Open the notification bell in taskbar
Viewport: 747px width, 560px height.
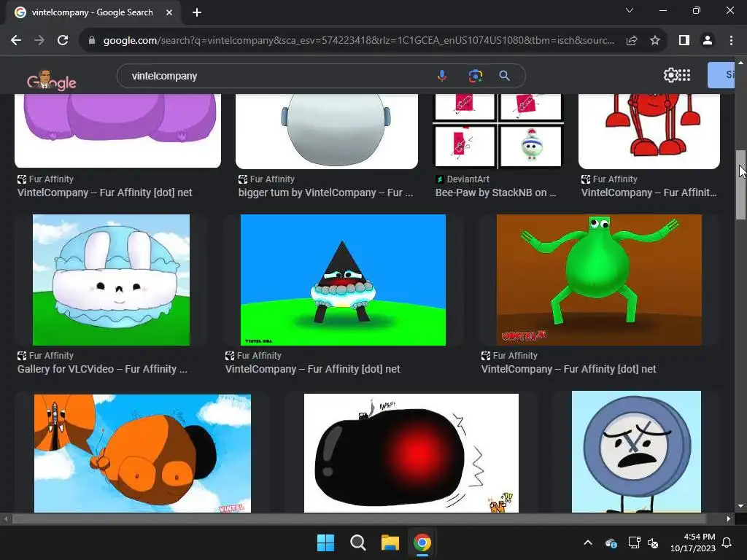[727, 542]
